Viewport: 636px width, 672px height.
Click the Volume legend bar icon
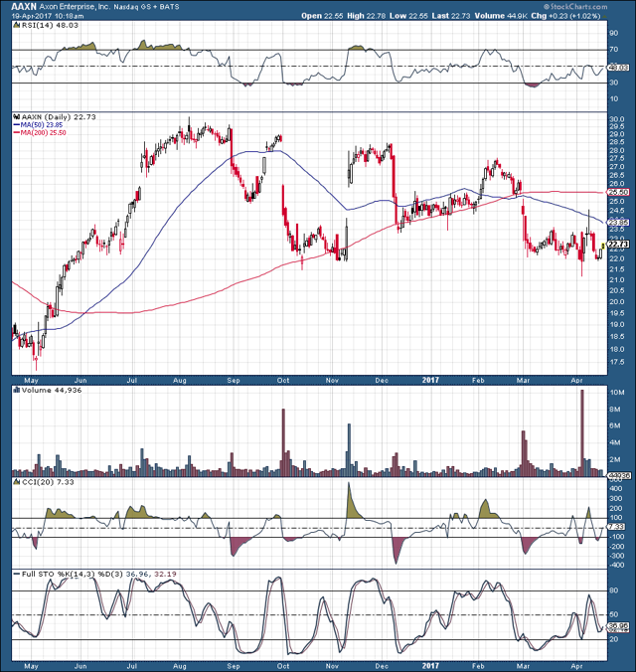pyautogui.click(x=17, y=390)
